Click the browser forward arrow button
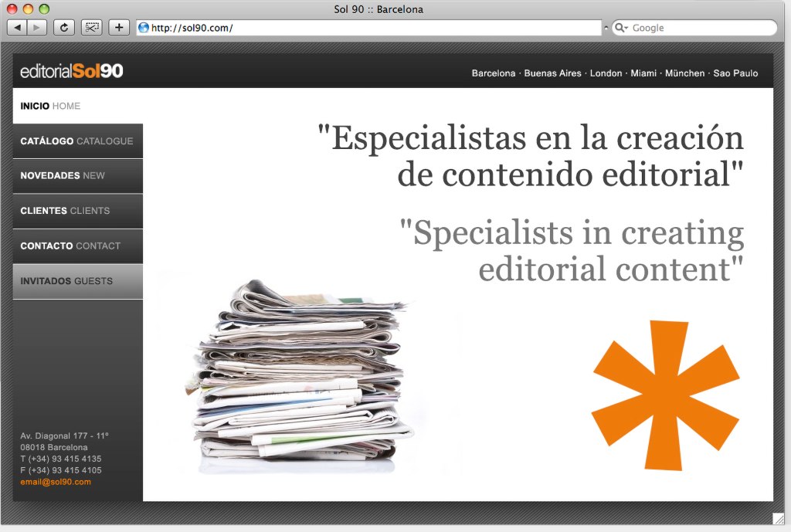The height and width of the screenshot is (532, 791). coord(37,28)
